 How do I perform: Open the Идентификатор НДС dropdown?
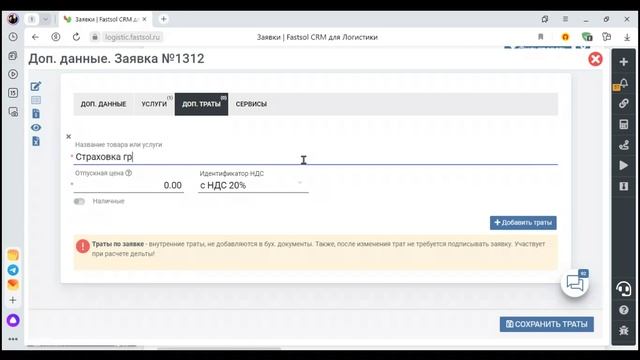coord(253,185)
